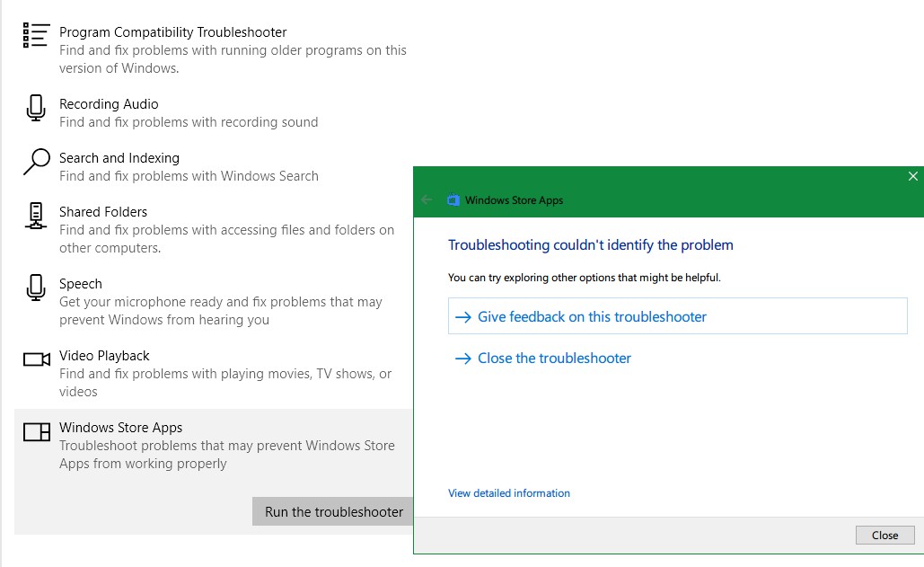Click the Run the troubleshooter button
Image resolution: width=924 pixels, height=567 pixels.
click(x=333, y=511)
